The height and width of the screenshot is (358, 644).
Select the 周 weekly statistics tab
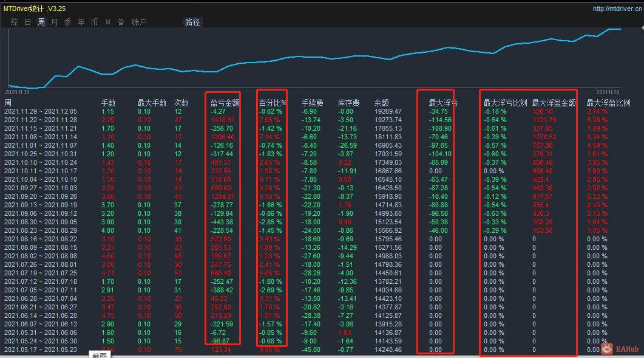(41, 22)
